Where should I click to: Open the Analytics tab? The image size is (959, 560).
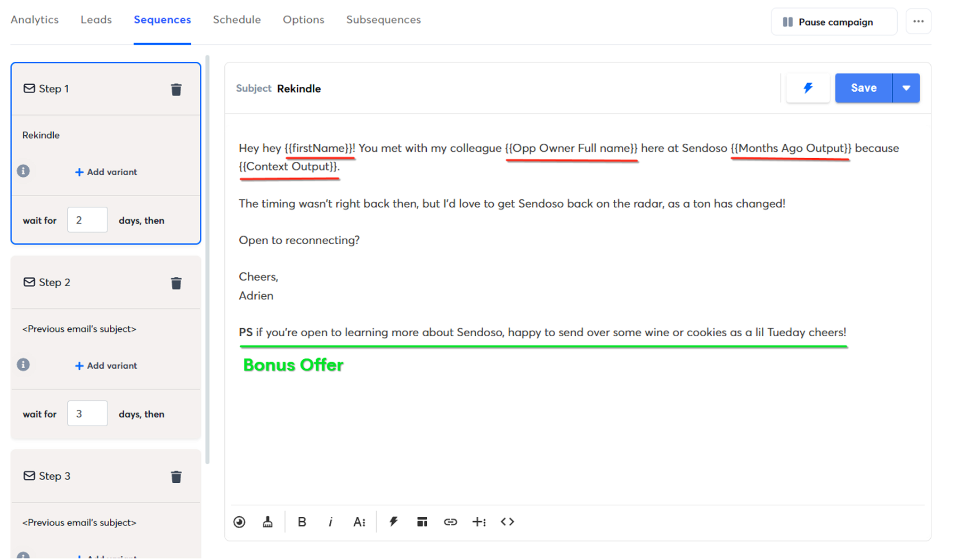[35, 20]
